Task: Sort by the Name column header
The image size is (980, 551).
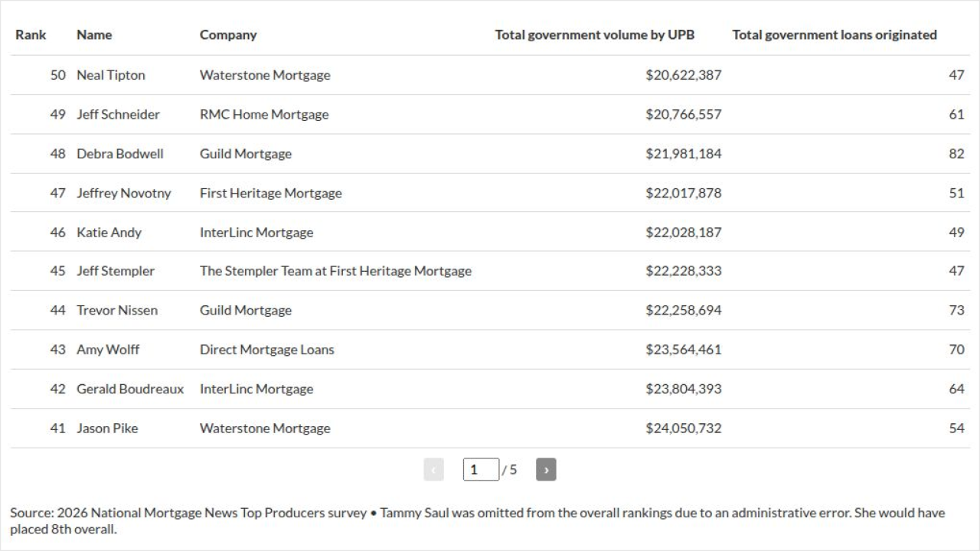Action: 94,34
